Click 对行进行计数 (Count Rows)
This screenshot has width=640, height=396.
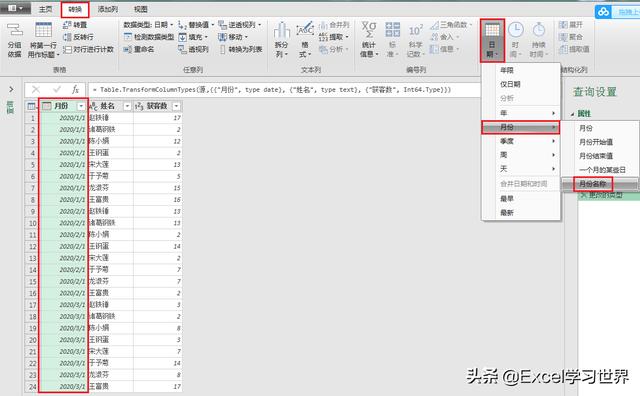[89, 49]
